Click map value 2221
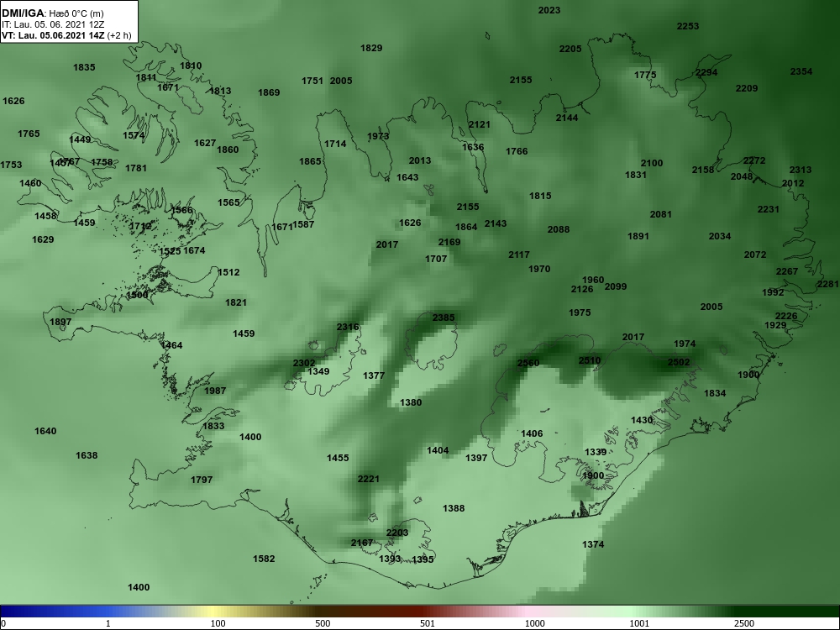The height and width of the screenshot is (630, 840). coord(368,480)
